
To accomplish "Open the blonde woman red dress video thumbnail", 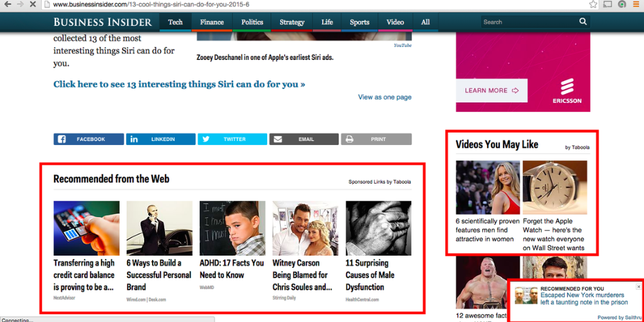I will [488, 187].
